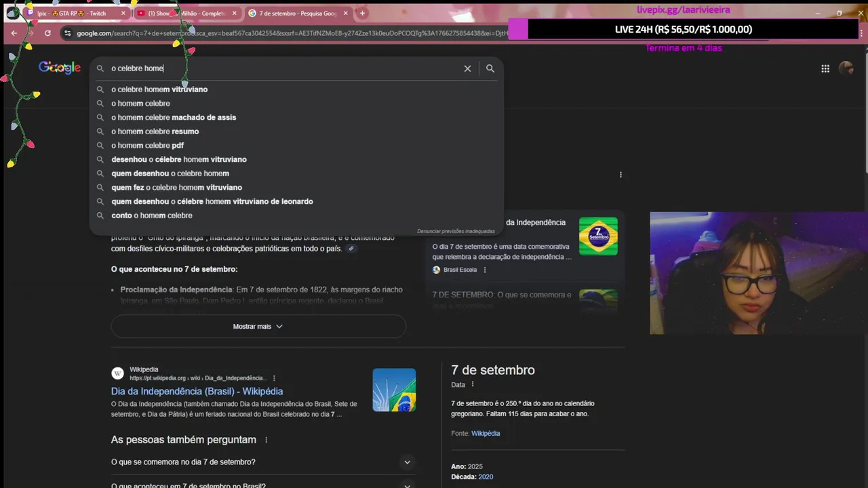Open 7 de Setembro Brasil Escola thumbnail
This screenshot has width=868, height=488.
[598, 237]
